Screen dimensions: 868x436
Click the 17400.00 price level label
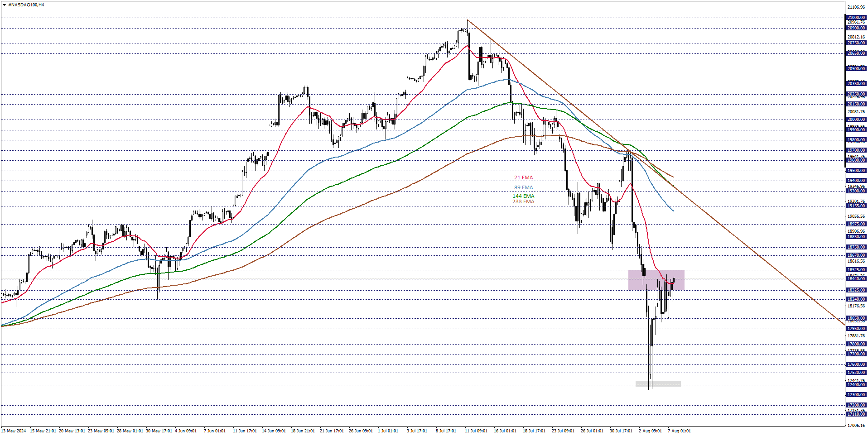[x=856, y=385]
